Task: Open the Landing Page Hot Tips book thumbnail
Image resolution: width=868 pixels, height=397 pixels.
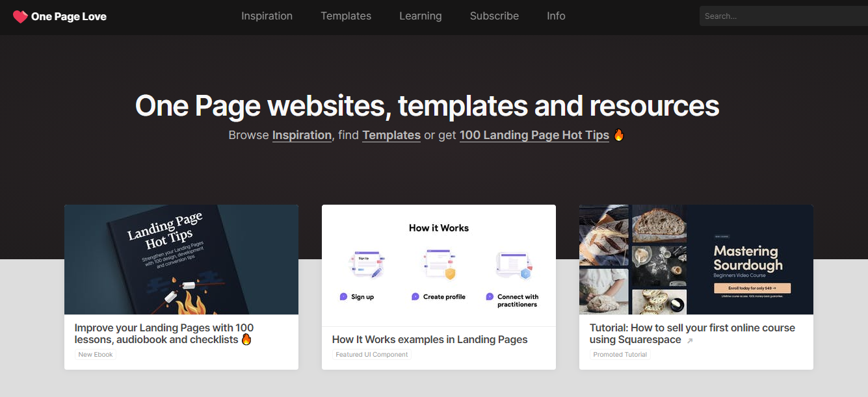Action: click(x=181, y=260)
